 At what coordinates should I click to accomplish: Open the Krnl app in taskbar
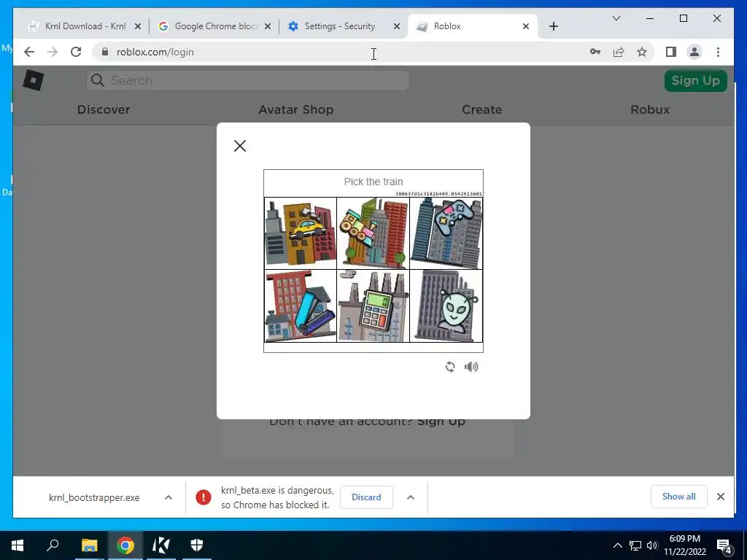tap(161, 545)
